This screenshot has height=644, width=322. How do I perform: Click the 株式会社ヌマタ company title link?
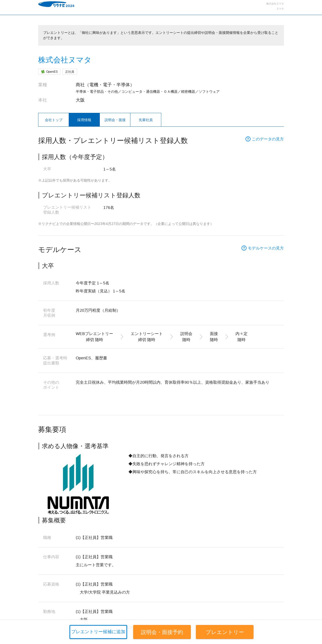click(64, 60)
